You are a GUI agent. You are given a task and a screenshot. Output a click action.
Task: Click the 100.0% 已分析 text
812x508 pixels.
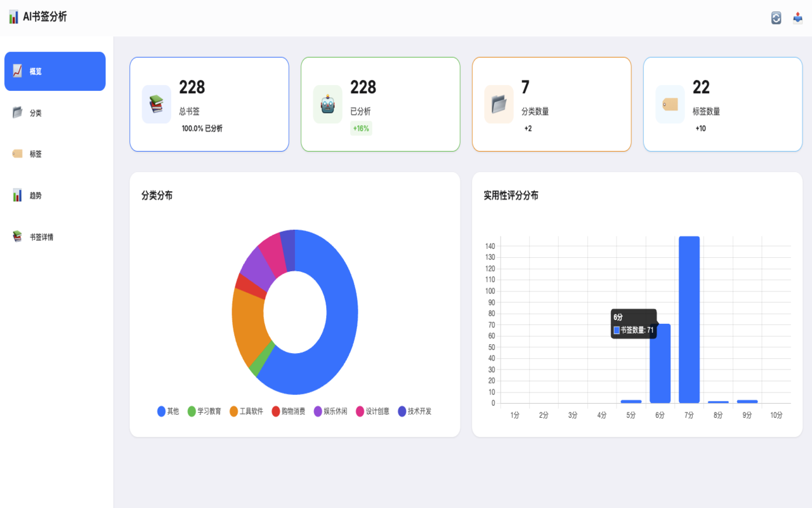[202, 128]
